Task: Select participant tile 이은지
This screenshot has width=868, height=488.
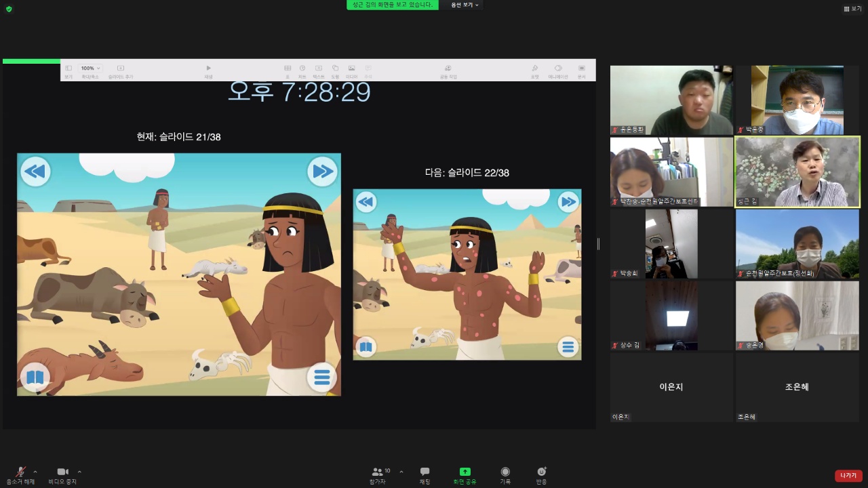Action: (x=671, y=388)
